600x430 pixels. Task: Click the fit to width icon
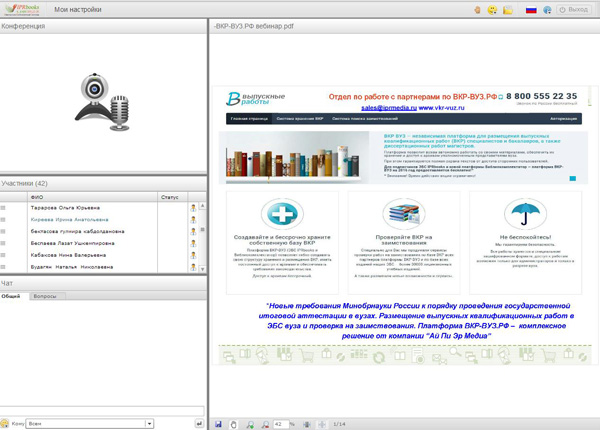tap(307, 424)
